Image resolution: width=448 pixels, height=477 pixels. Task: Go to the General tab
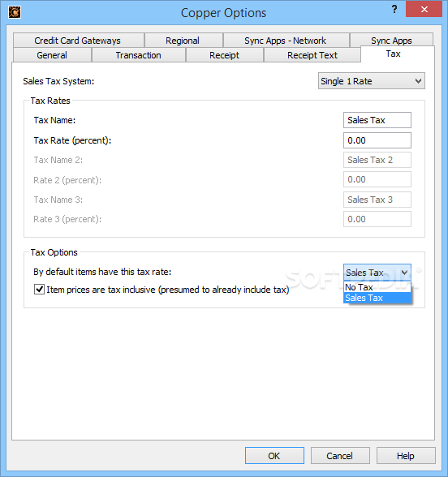pyautogui.click(x=52, y=55)
